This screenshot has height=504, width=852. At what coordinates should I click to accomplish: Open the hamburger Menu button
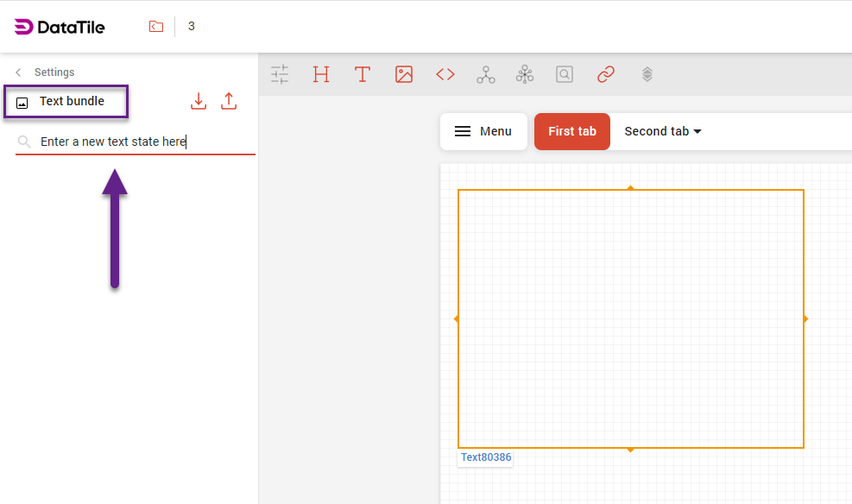483,131
